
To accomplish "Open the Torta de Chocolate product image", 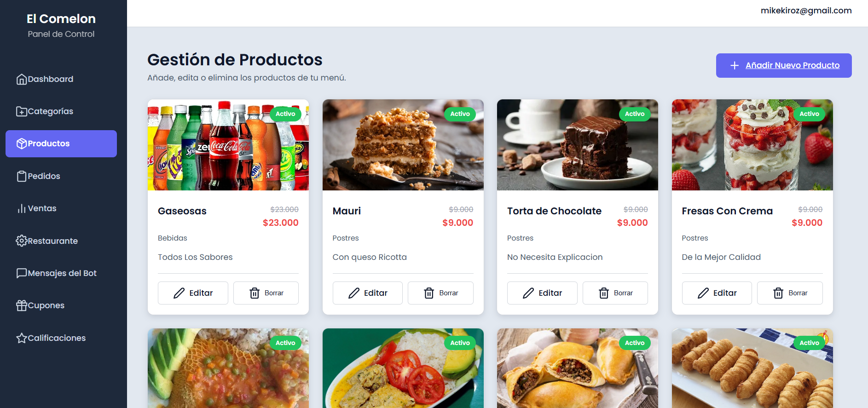I will click(578, 145).
